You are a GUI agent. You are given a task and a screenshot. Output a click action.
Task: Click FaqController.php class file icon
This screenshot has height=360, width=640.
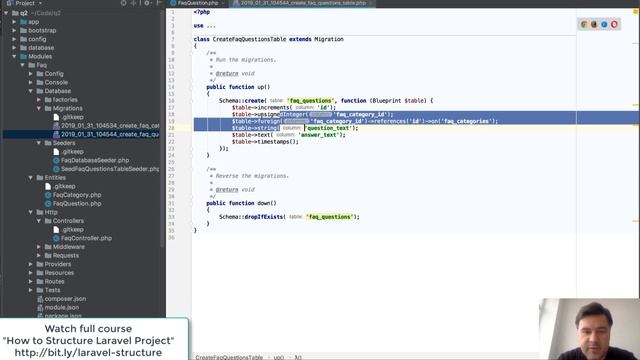(x=56, y=238)
